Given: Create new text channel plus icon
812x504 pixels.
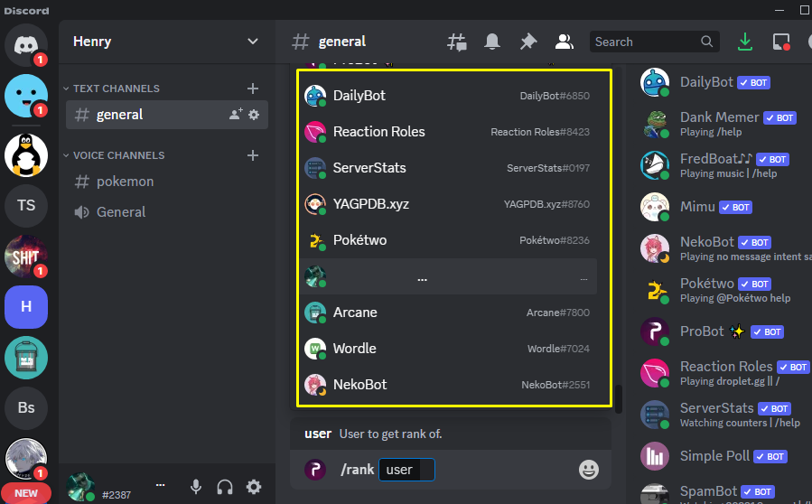Looking at the screenshot, I should point(253,89).
